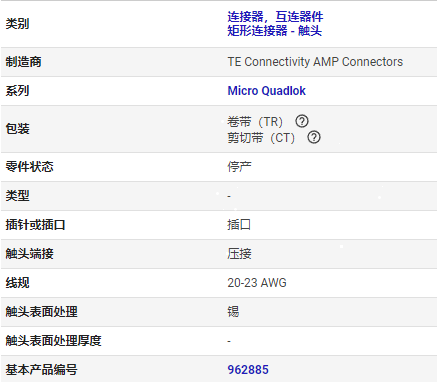Screen dimensions: 437x382
Task: Click the 线规 row label
Action: tap(17, 283)
